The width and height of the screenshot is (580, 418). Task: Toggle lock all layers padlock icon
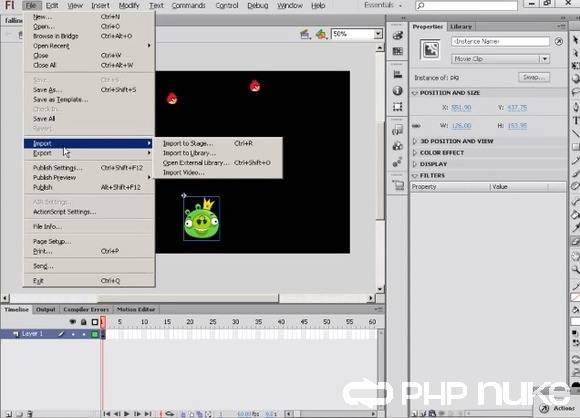[84, 322]
